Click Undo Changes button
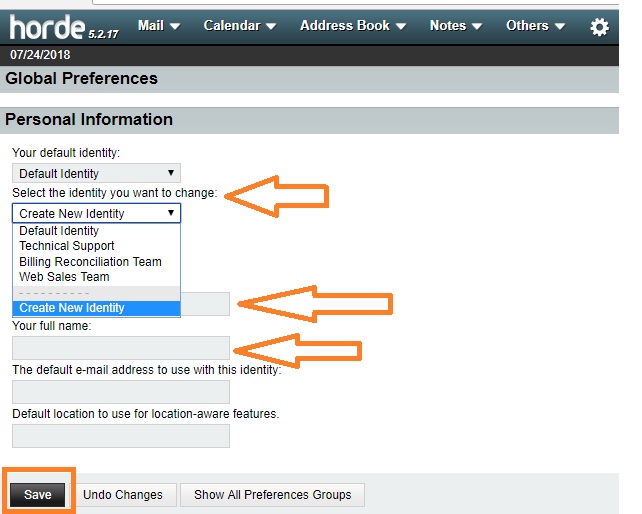 (123, 495)
